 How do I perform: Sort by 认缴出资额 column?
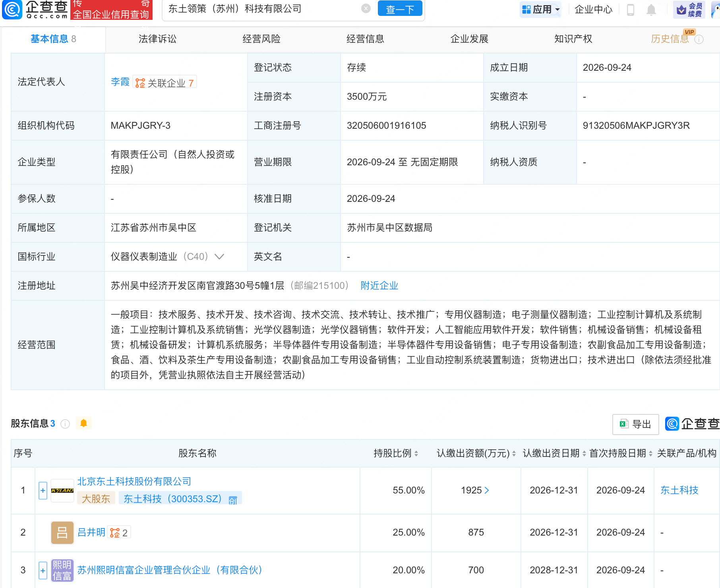click(x=514, y=453)
